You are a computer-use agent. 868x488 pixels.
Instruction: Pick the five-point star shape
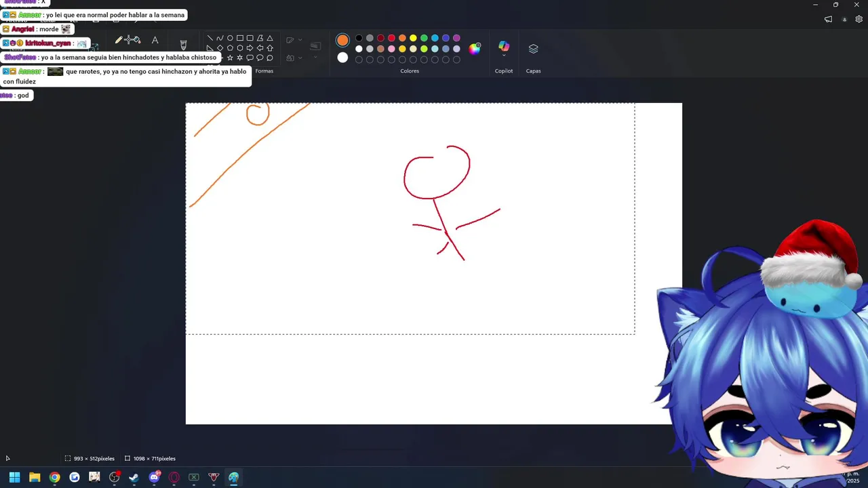230,58
